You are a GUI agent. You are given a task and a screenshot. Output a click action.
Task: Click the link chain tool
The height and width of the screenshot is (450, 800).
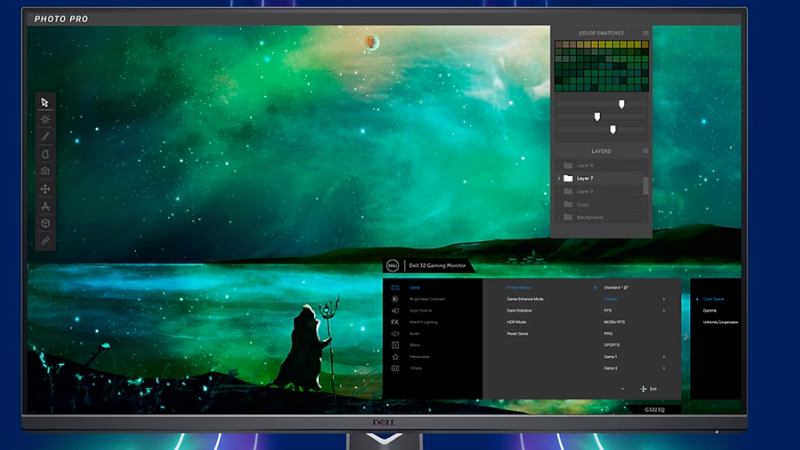tap(45, 241)
